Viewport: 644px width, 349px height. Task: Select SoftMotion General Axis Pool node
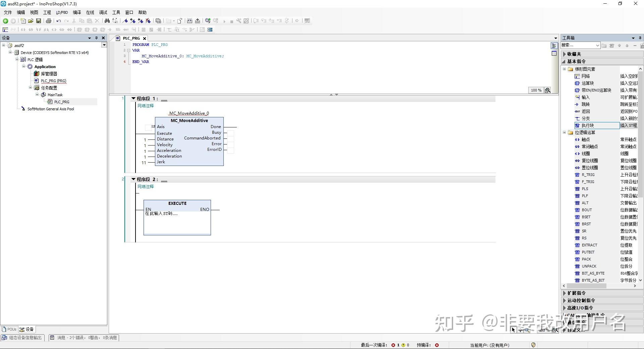point(51,109)
